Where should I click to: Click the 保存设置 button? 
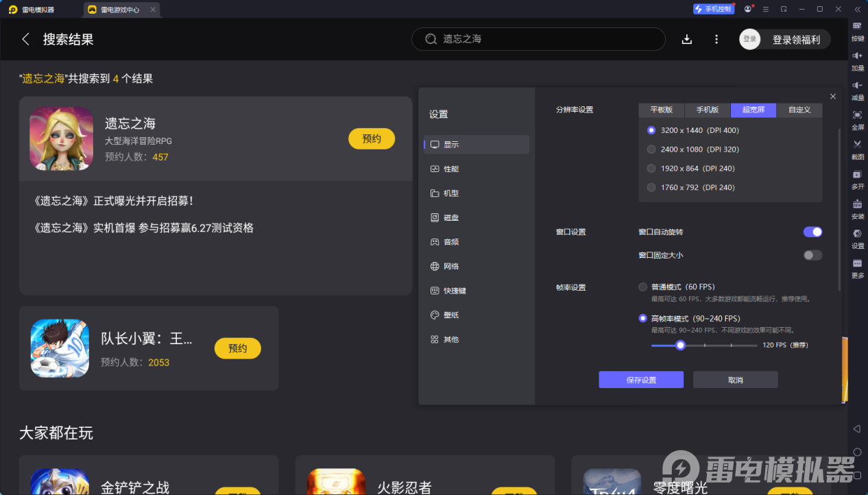point(641,380)
